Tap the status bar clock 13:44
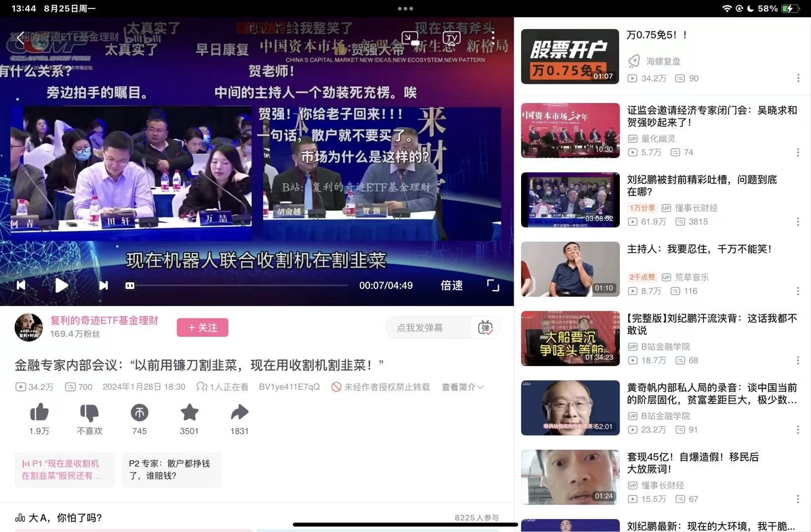 pyautogui.click(x=24, y=8)
